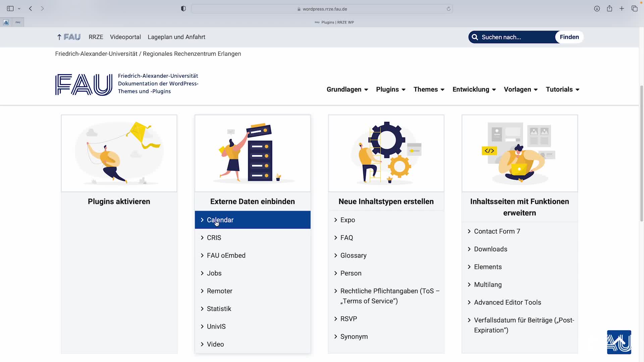Expand the Tutorials dropdown menu
Screen dimensions: 644x362
click(x=562, y=89)
